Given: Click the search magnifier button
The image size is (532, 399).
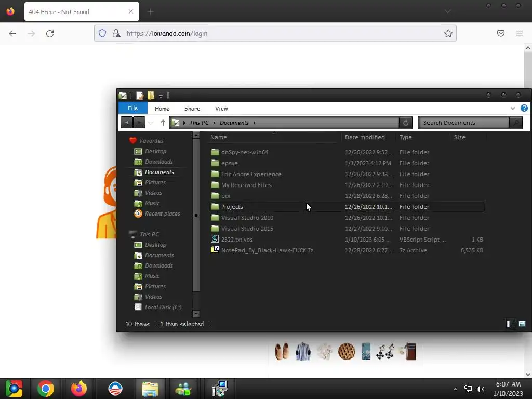Looking at the screenshot, I should click(x=516, y=123).
